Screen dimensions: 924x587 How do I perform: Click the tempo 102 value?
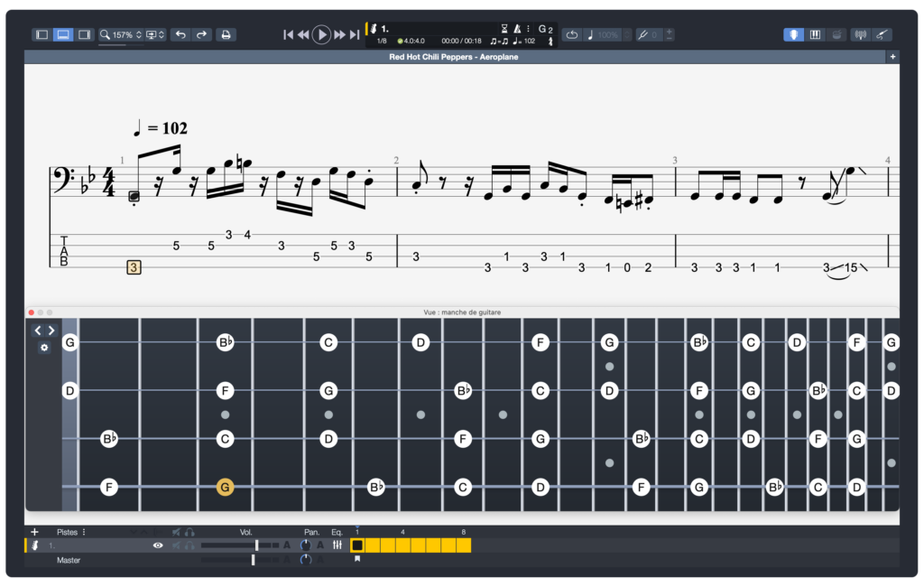(529, 42)
